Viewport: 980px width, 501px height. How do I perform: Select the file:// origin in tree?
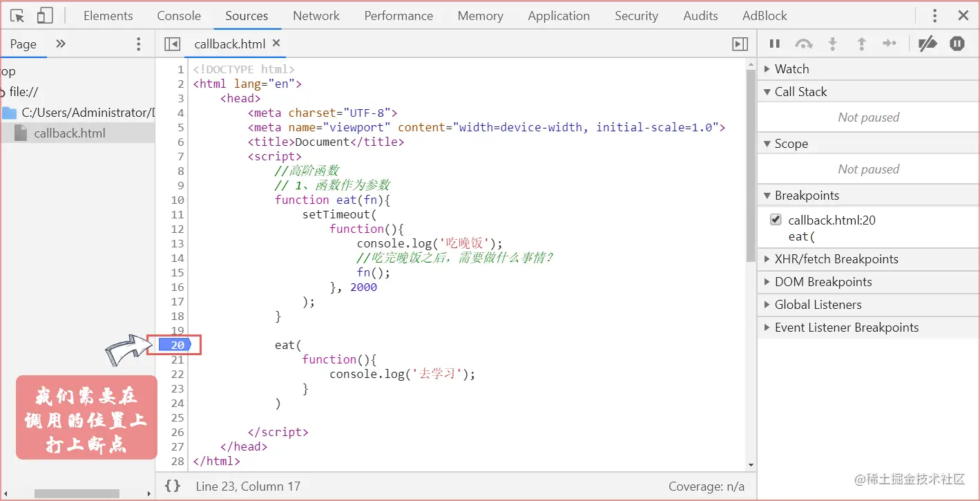(23, 92)
